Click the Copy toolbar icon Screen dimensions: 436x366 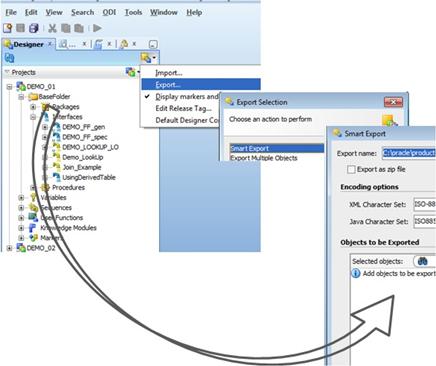pos(66,28)
